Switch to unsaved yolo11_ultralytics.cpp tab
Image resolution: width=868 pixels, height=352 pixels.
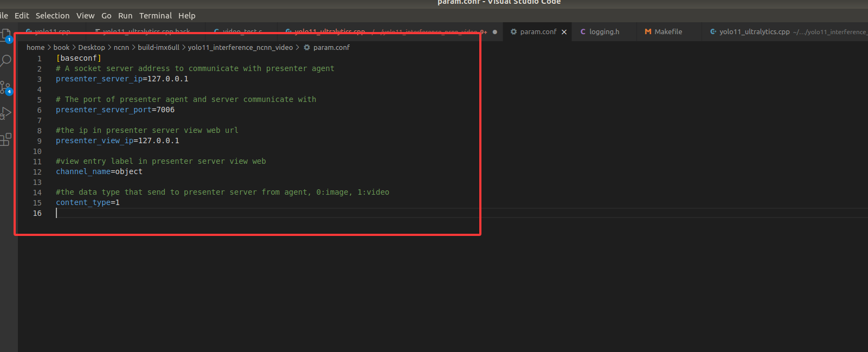coord(390,32)
